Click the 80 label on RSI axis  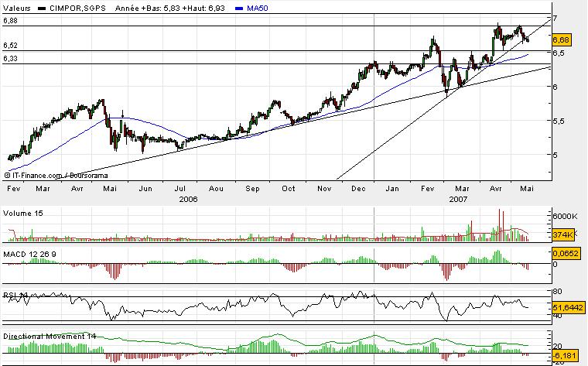click(x=557, y=292)
